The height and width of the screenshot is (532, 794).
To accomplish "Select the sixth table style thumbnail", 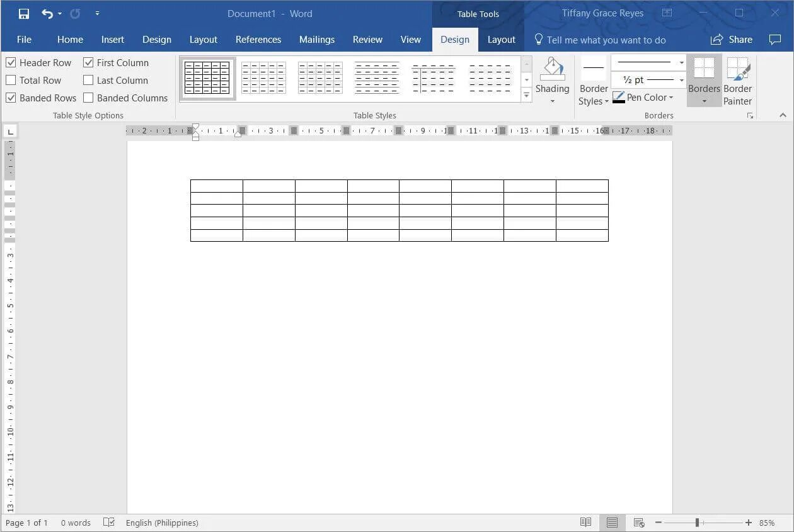I will (490, 79).
